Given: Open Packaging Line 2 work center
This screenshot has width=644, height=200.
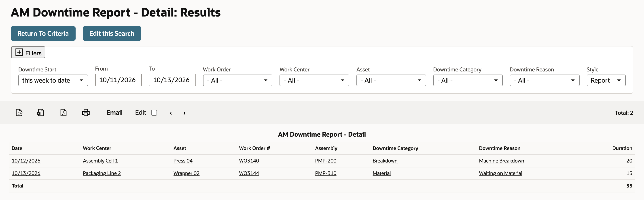Looking at the screenshot, I should click(102, 173).
